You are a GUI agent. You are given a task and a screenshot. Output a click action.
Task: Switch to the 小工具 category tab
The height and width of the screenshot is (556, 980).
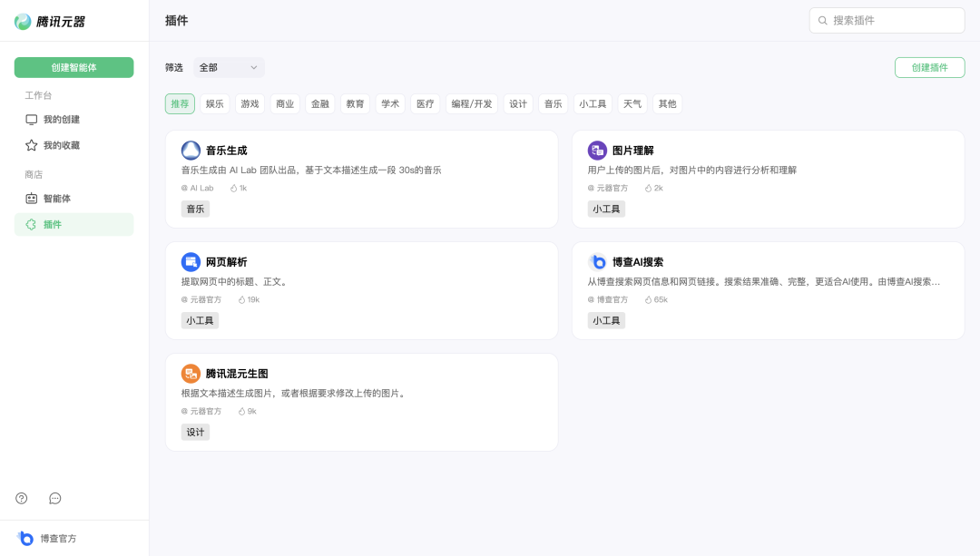(593, 103)
